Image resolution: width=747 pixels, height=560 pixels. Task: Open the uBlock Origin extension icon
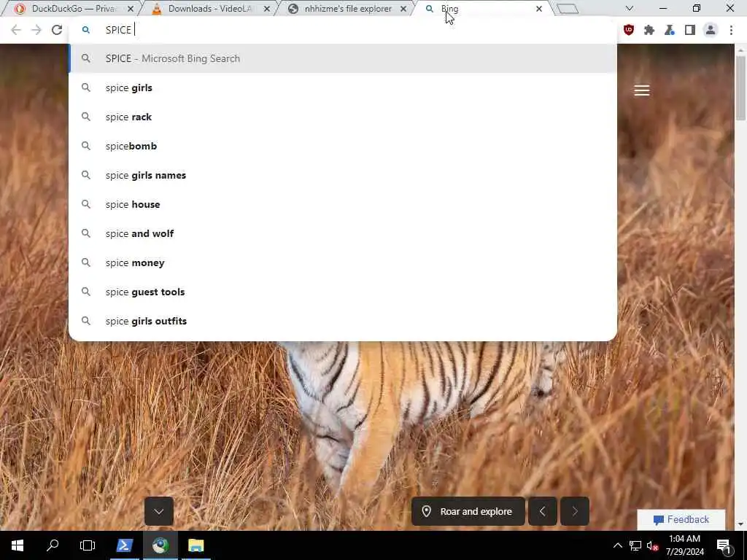[629, 30]
